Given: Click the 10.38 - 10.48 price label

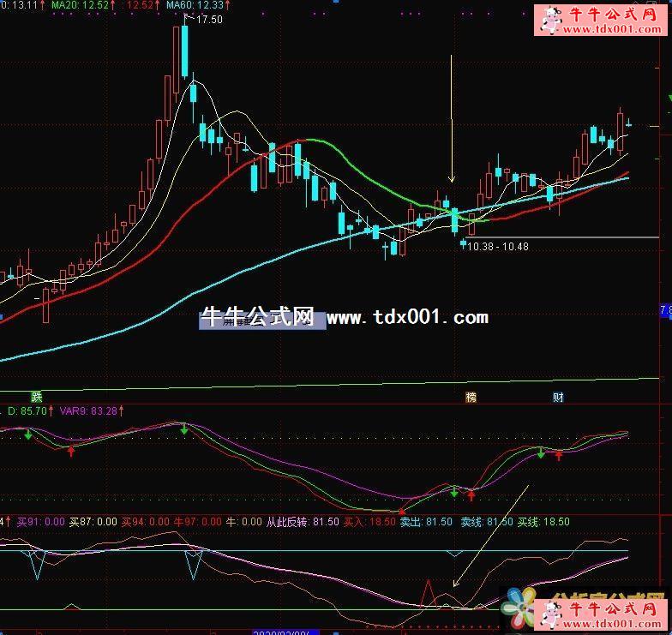Looking at the screenshot, I should tap(497, 247).
